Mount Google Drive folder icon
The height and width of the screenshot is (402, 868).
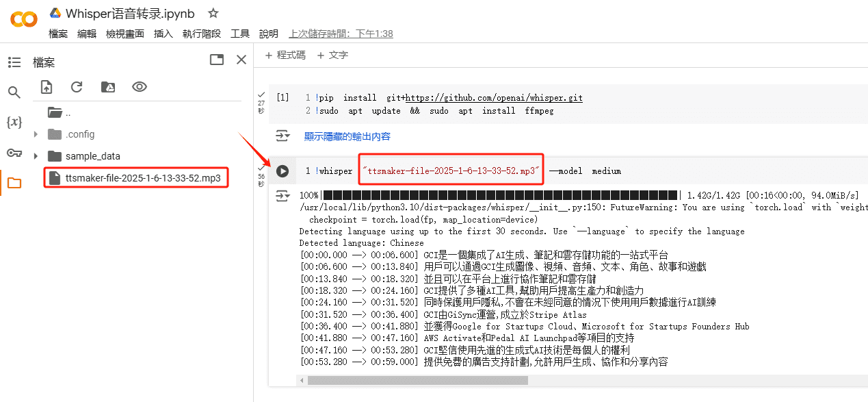click(x=108, y=87)
